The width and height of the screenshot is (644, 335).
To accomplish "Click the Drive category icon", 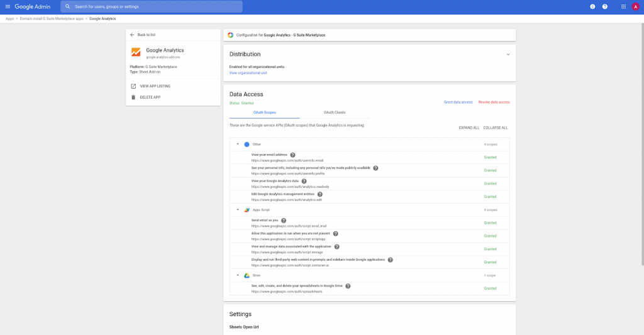I will 247,275.
